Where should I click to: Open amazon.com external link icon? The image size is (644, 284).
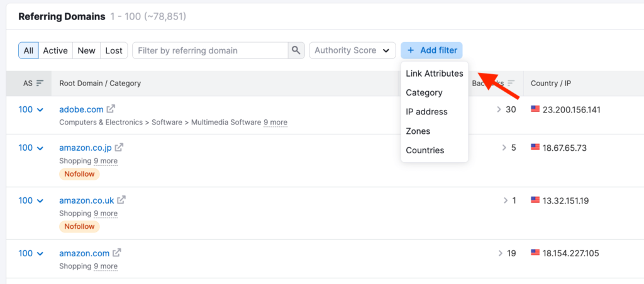tap(117, 253)
